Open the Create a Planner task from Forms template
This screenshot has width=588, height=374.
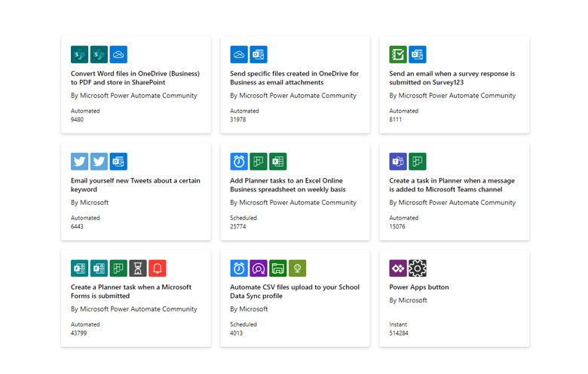pos(131,291)
